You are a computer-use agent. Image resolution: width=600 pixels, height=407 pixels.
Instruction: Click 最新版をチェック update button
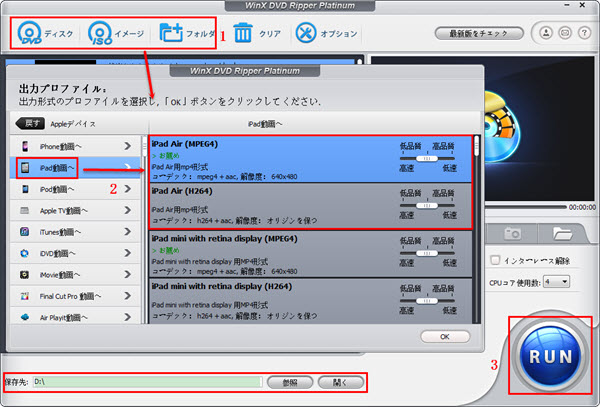click(479, 33)
